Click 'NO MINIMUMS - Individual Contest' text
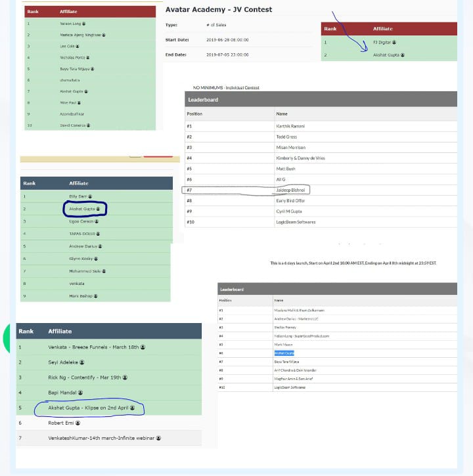The height and width of the screenshot is (476, 473). coord(226,88)
